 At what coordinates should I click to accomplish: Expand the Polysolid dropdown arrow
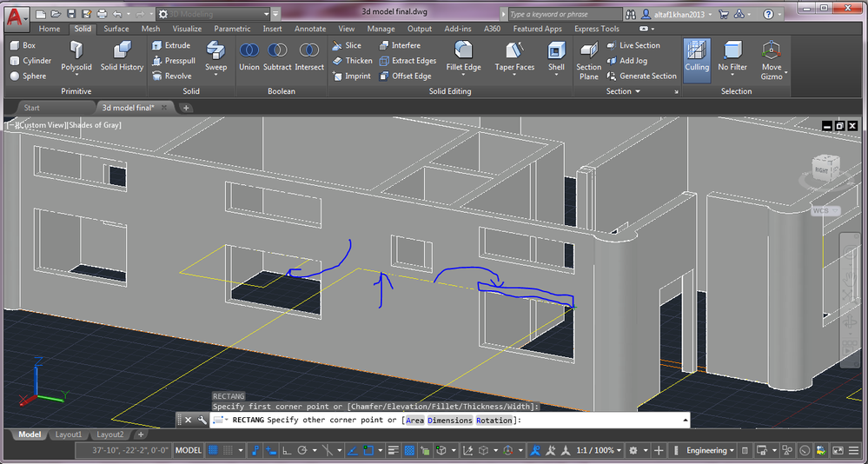click(76, 76)
